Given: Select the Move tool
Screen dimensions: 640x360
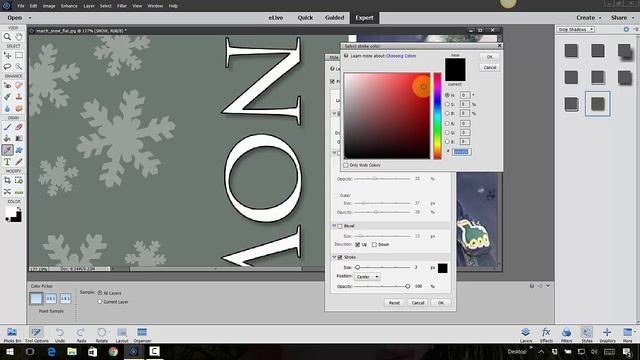Looking at the screenshot, I should [7, 55].
